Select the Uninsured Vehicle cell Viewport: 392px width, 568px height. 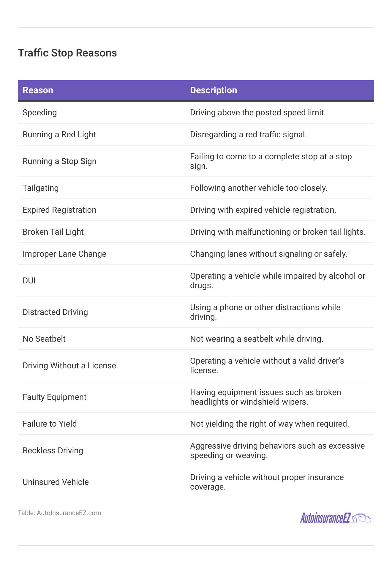(56, 482)
